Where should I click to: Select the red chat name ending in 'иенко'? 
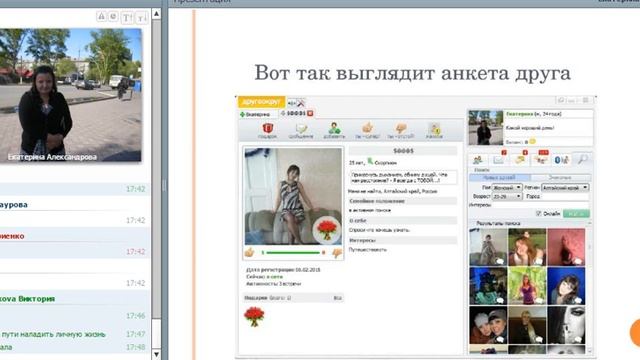pos(12,236)
